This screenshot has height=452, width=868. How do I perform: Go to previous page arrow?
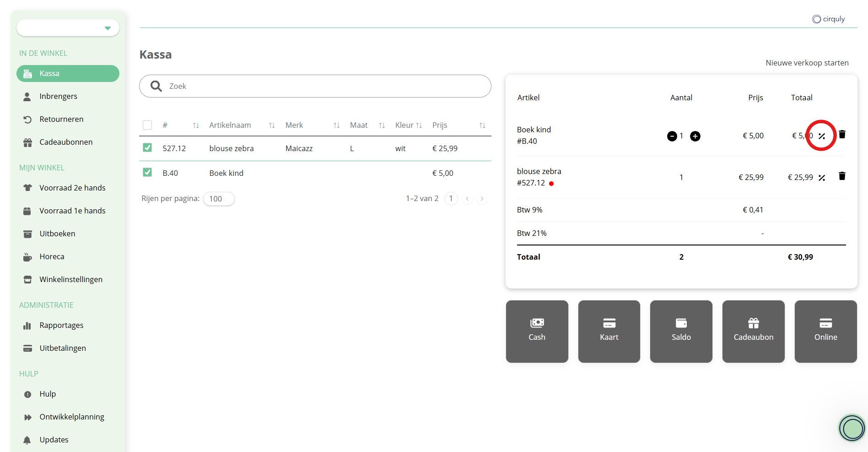point(467,199)
